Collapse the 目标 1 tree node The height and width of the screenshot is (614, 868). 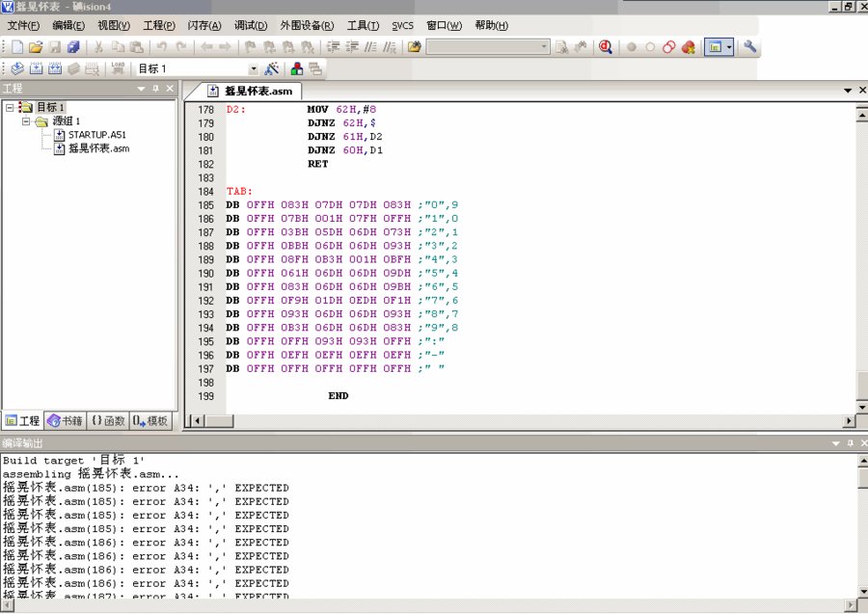click(9, 107)
